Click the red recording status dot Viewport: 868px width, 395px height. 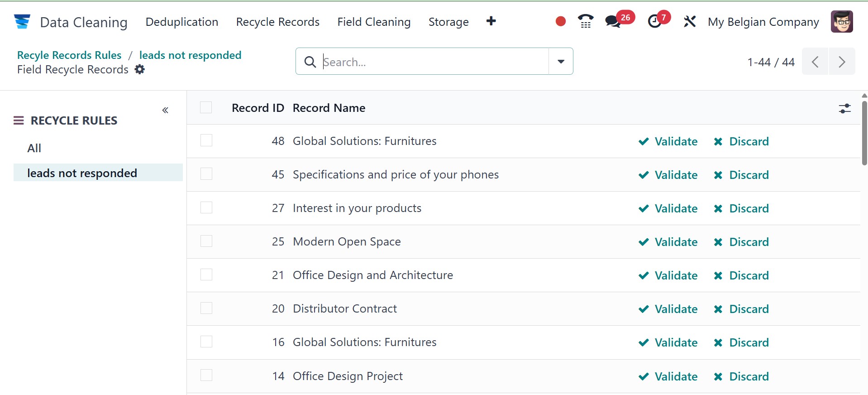click(x=560, y=21)
